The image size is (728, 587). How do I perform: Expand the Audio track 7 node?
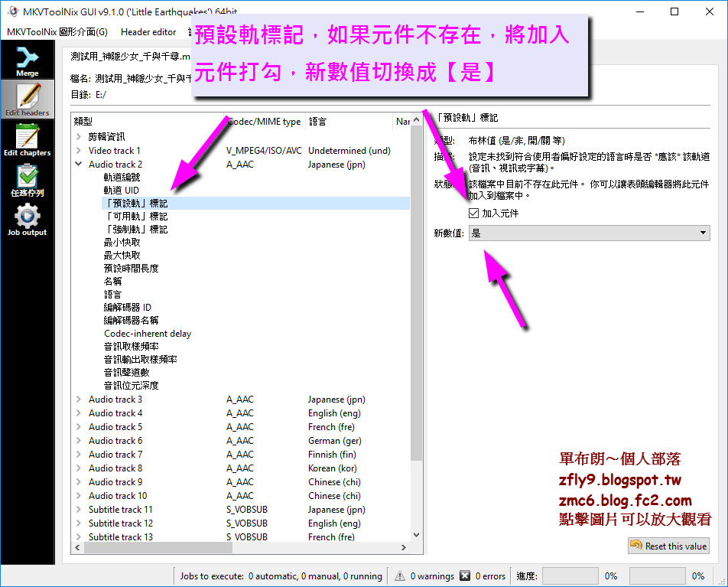click(x=79, y=454)
